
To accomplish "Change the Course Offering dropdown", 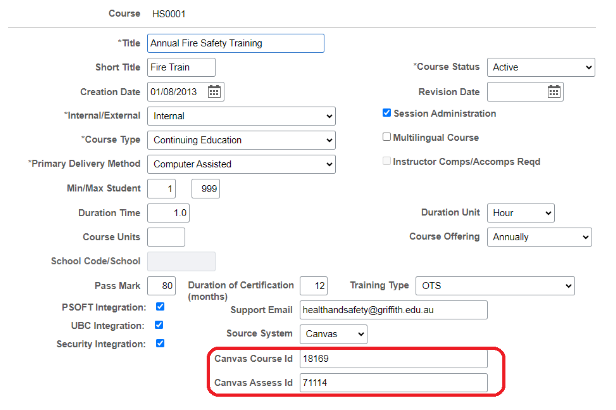I will (x=540, y=237).
